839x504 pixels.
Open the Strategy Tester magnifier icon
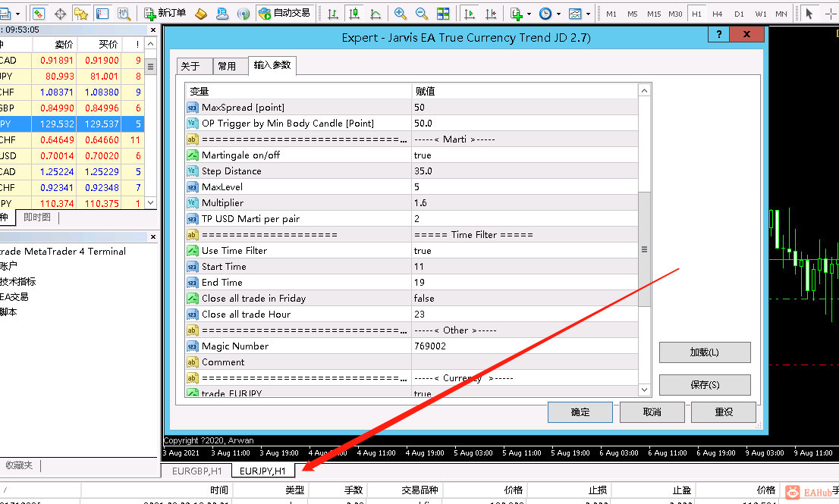point(124,14)
